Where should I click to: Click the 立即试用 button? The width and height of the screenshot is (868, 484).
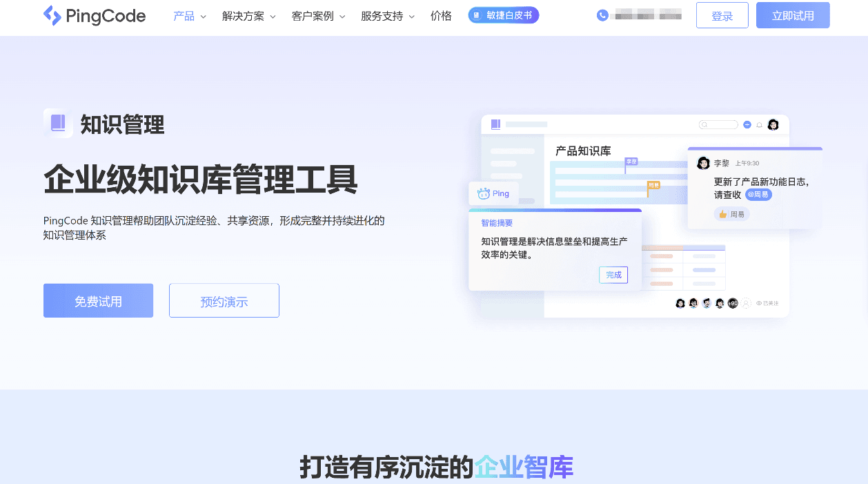click(793, 15)
